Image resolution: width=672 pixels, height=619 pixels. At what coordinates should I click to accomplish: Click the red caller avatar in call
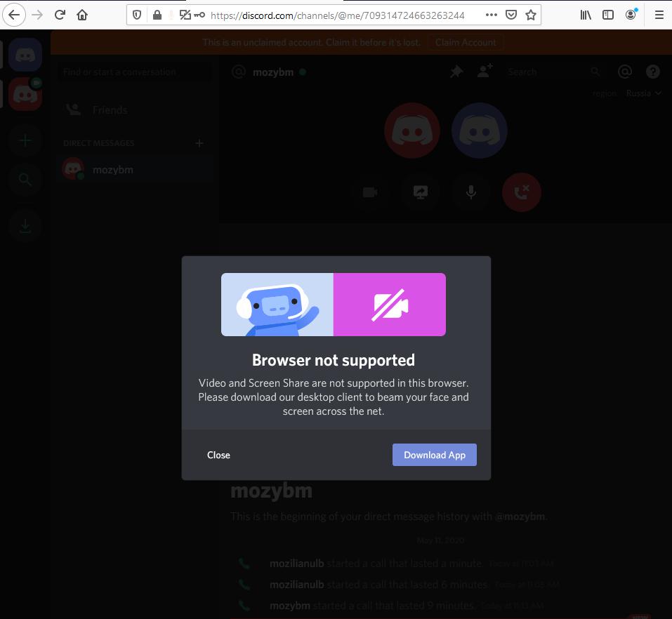[x=412, y=131]
